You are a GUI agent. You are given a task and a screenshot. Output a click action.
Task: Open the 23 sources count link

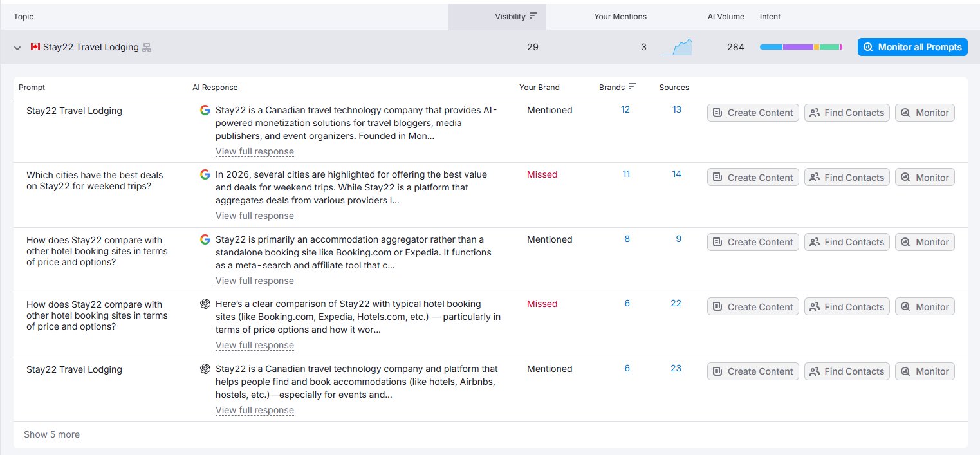coord(676,368)
